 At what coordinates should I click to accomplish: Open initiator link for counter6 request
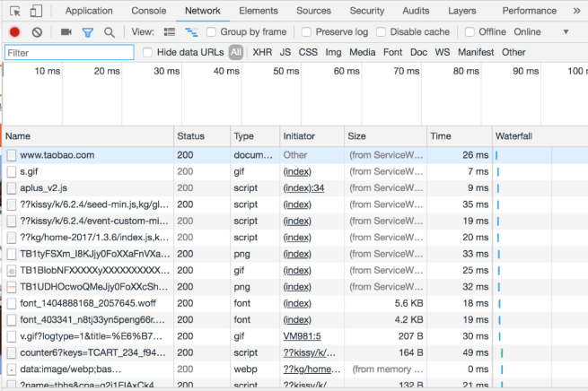tap(310, 352)
